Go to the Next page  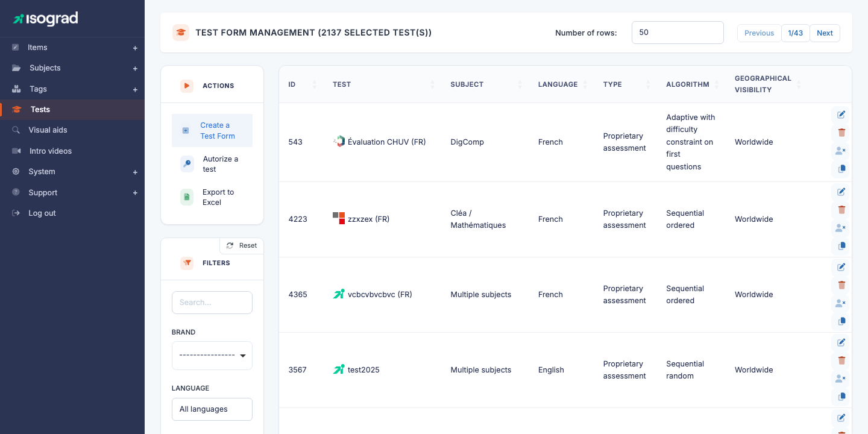pyautogui.click(x=825, y=33)
